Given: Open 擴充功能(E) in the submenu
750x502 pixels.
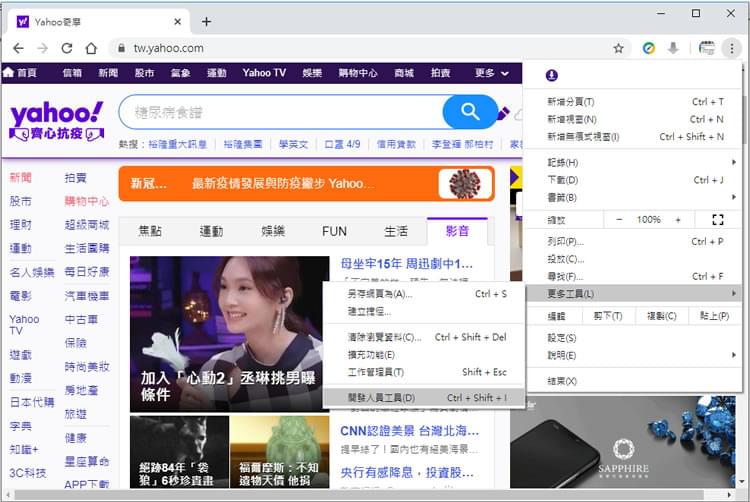Looking at the screenshot, I should (x=424, y=355).
